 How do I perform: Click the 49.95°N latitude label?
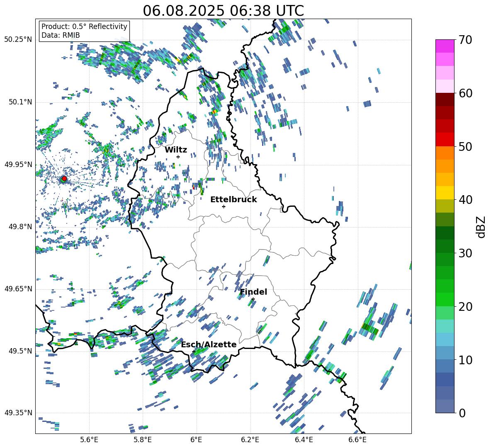[x=18, y=164]
